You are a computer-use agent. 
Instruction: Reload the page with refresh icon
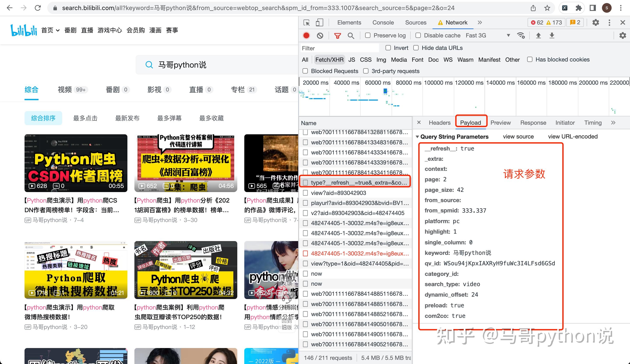click(x=38, y=8)
